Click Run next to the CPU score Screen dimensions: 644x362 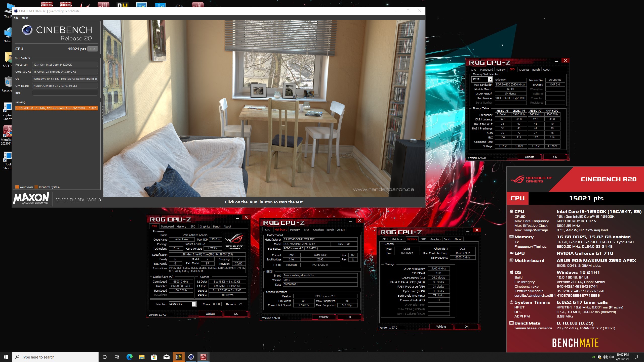pos(93,49)
